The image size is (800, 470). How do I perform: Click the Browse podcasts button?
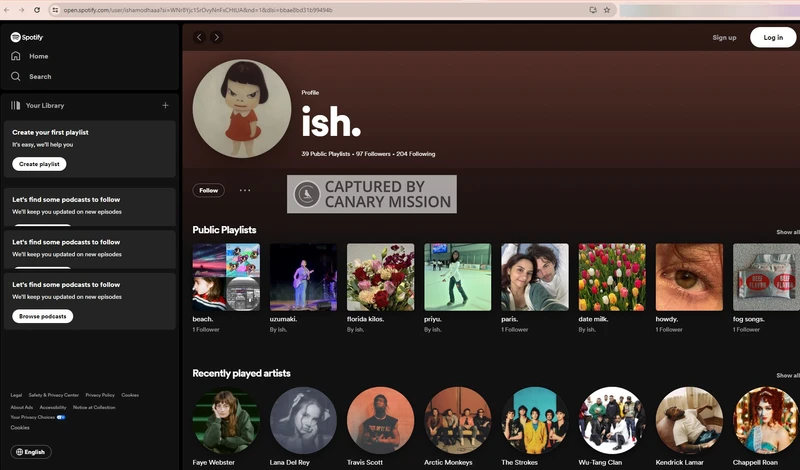tap(43, 316)
